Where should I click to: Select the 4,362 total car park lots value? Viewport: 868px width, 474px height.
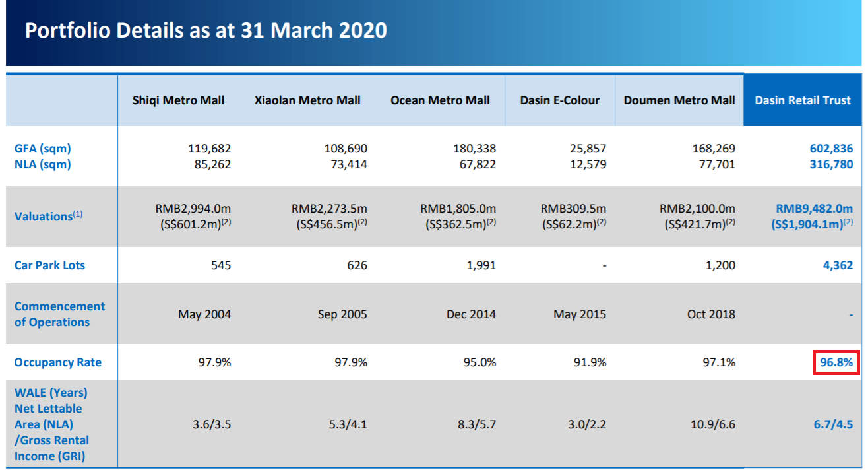click(x=838, y=265)
